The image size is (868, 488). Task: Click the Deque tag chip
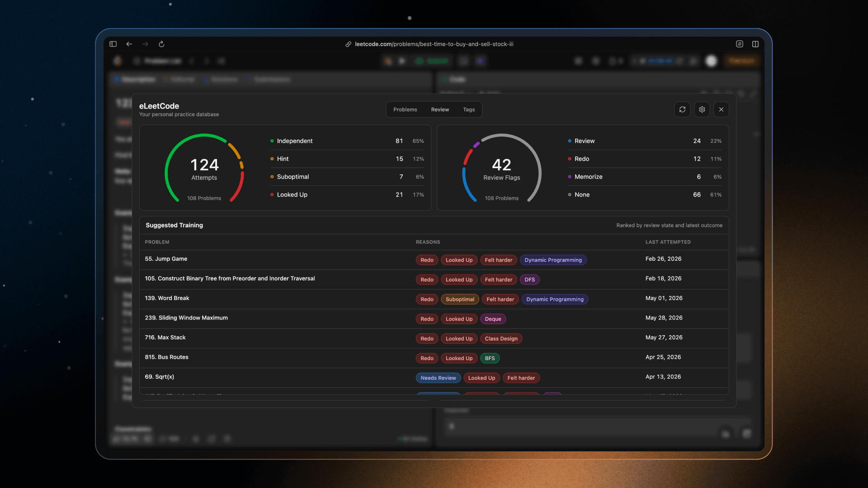point(493,319)
